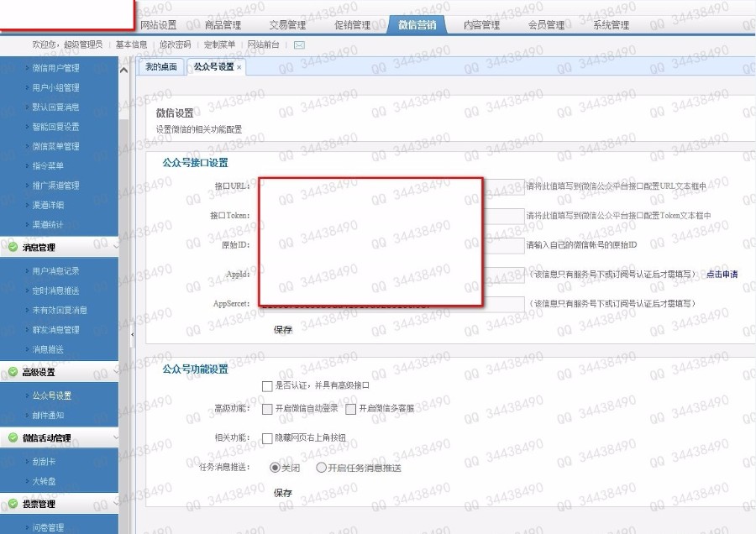The image size is (756, 534).
Task: Open 刮刮卡 in sidebar
Action: [44, 461]
